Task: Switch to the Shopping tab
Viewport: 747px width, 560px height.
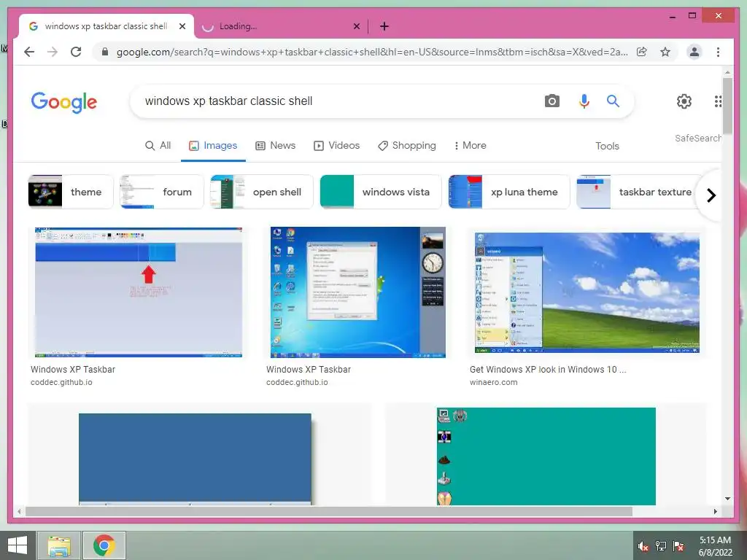Action: tap(407, 145)
